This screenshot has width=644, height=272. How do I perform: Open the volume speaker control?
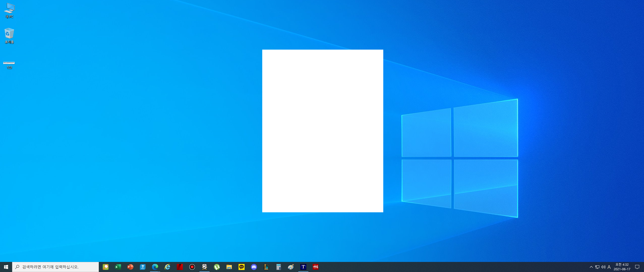(603, 267)
